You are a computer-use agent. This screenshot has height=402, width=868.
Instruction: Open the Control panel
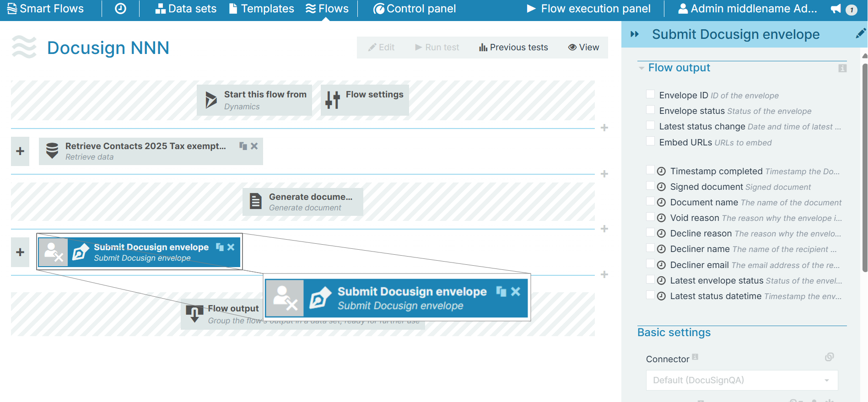coord(415,9)
